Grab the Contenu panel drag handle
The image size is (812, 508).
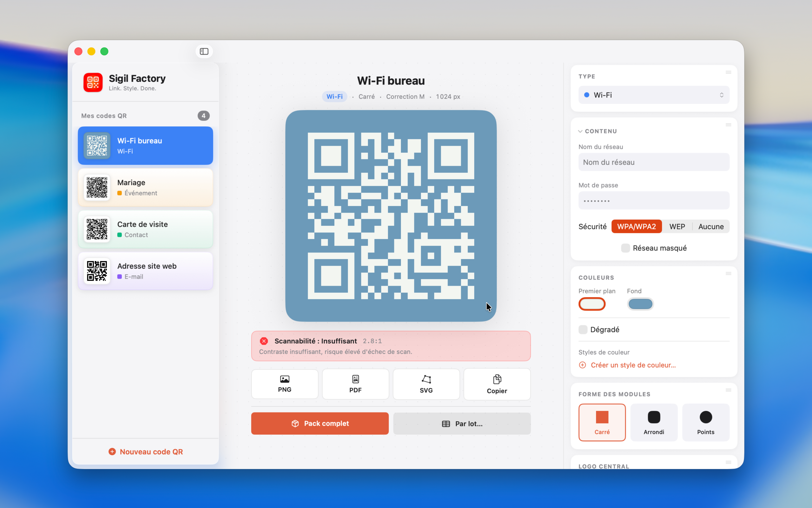[728, 125]
